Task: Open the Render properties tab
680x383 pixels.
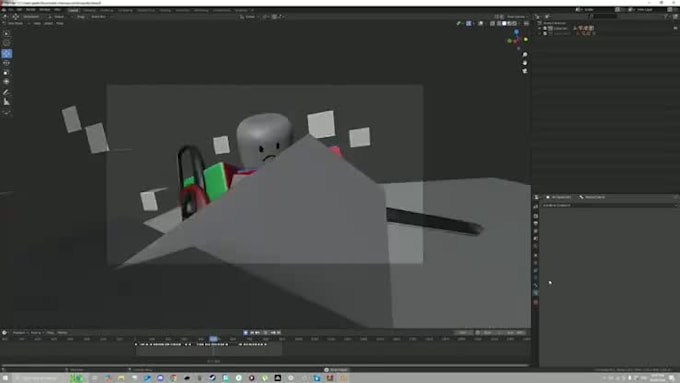Action: 536,216
